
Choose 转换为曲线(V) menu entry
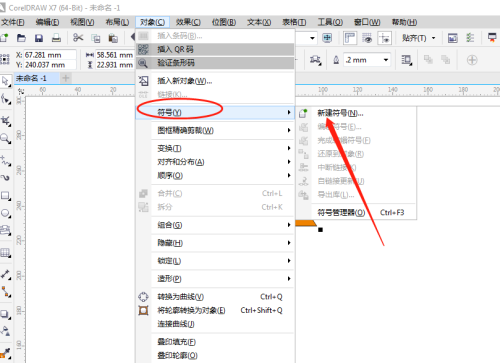[215, 297]
